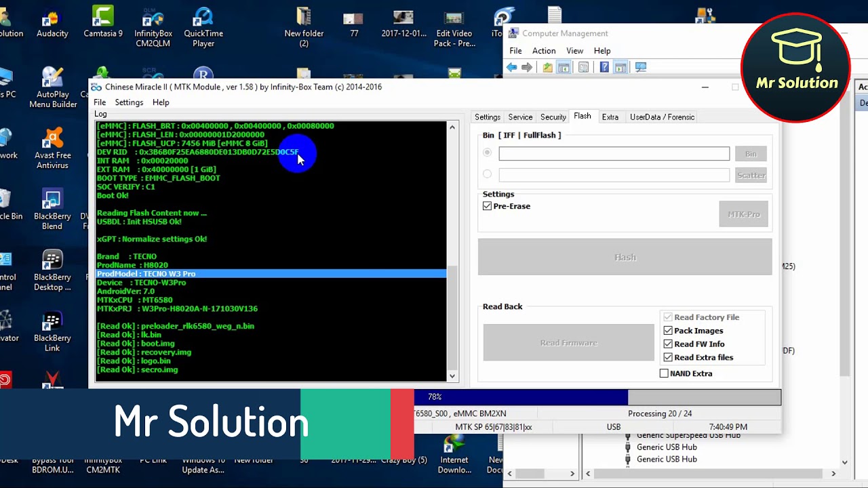The height and width of the screenshot is (488, 868).
Task: Open the 2017-12-01 desktop video file
Action: coord(404,22)
